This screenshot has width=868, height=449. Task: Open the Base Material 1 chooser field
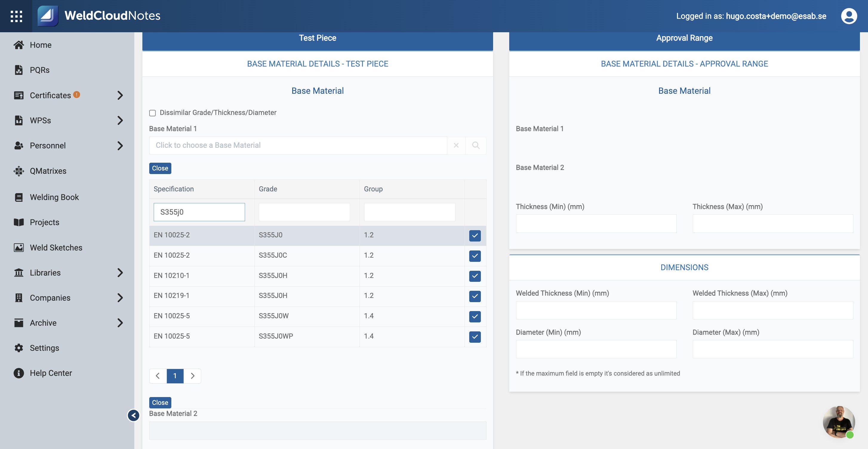[x=298, y=145]
